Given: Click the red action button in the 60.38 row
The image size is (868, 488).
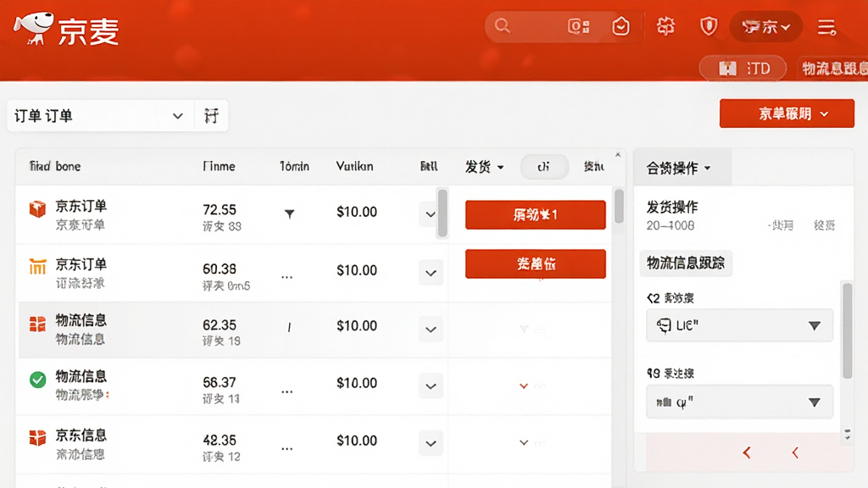Looking at the screenshot, I should (536, 264).
